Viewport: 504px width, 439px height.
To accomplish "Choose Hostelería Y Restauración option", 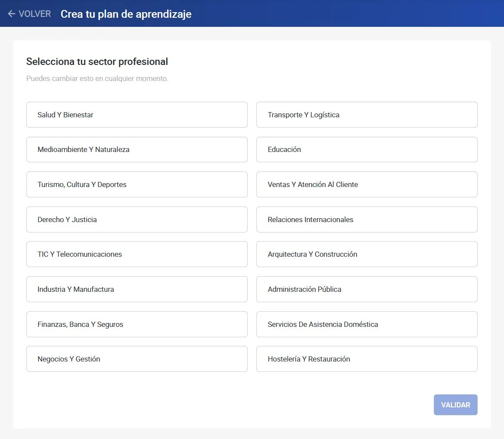I will point(367,359).
